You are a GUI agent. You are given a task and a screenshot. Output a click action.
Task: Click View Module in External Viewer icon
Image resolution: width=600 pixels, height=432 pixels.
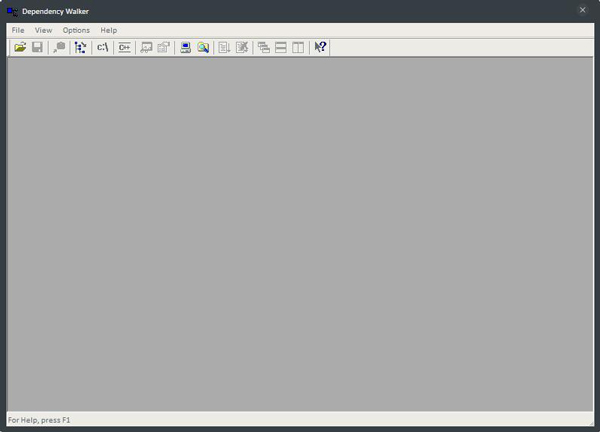coord(146,47)
